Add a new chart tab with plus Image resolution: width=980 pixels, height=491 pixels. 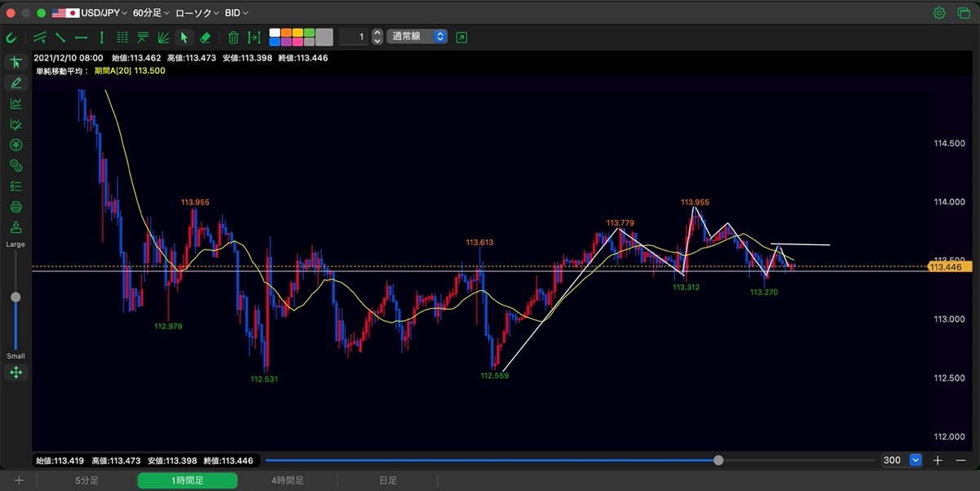tap(19, 480)
